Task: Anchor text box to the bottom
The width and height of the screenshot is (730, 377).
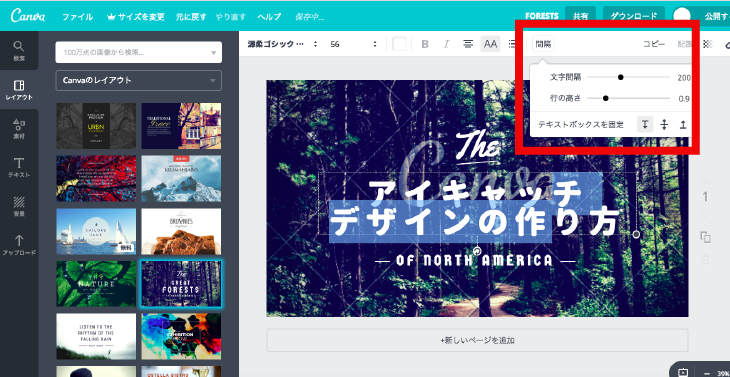Action: coord(683,125)
